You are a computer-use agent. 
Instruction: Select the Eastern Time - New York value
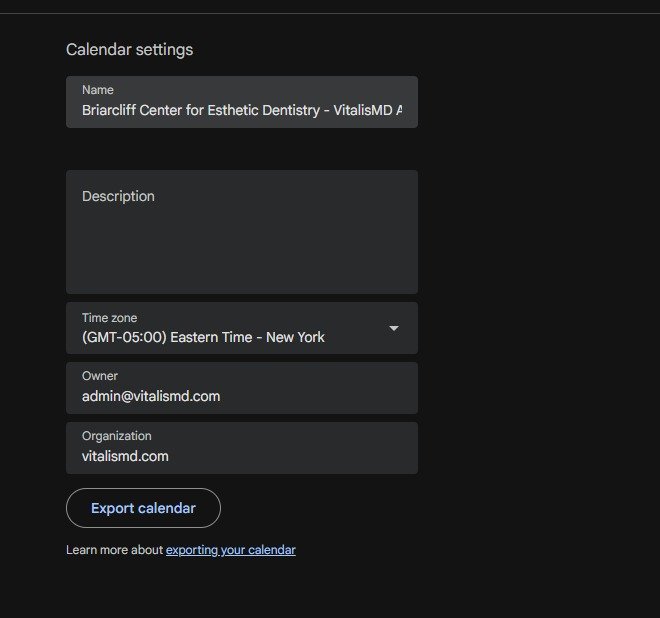[x=203, y=338]
